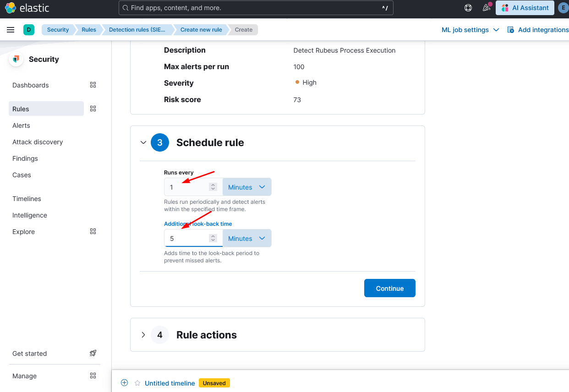Favorite the Untitled timeline with star icon
569x392 pixels.
(x=137, y=383)
